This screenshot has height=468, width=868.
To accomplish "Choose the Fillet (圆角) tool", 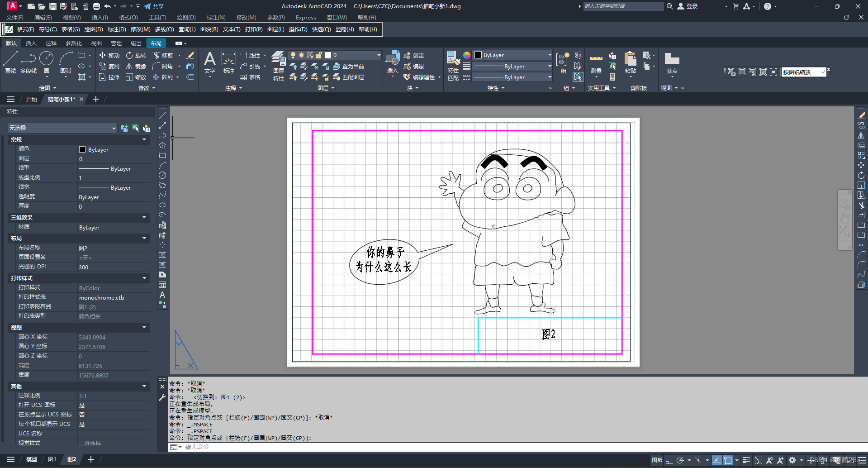I will coord(163,66).
